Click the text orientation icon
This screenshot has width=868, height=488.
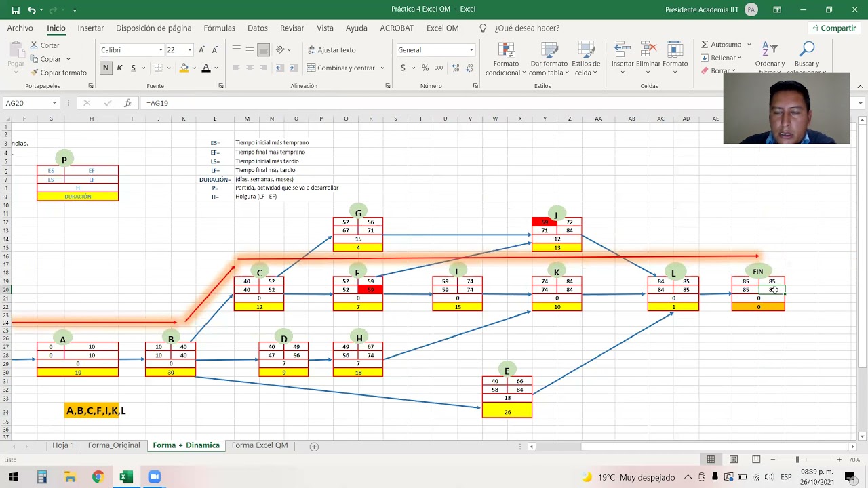[x=281, y=49]
